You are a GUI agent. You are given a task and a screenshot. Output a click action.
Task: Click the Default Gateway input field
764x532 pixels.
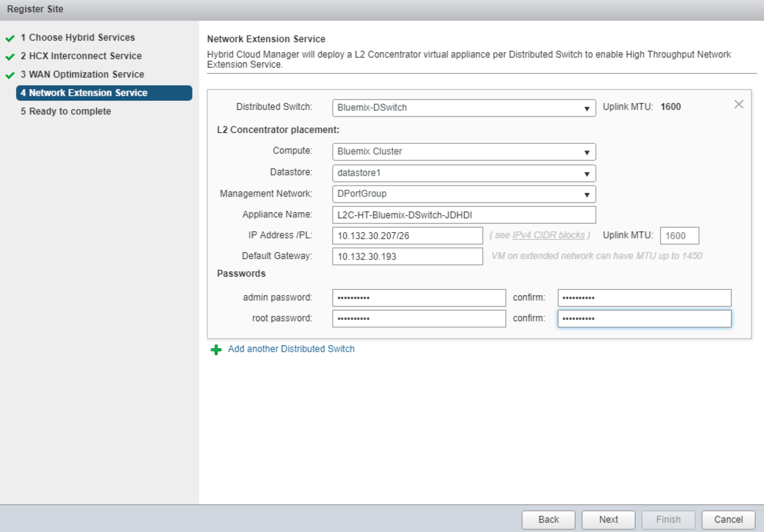pos(407,256)
